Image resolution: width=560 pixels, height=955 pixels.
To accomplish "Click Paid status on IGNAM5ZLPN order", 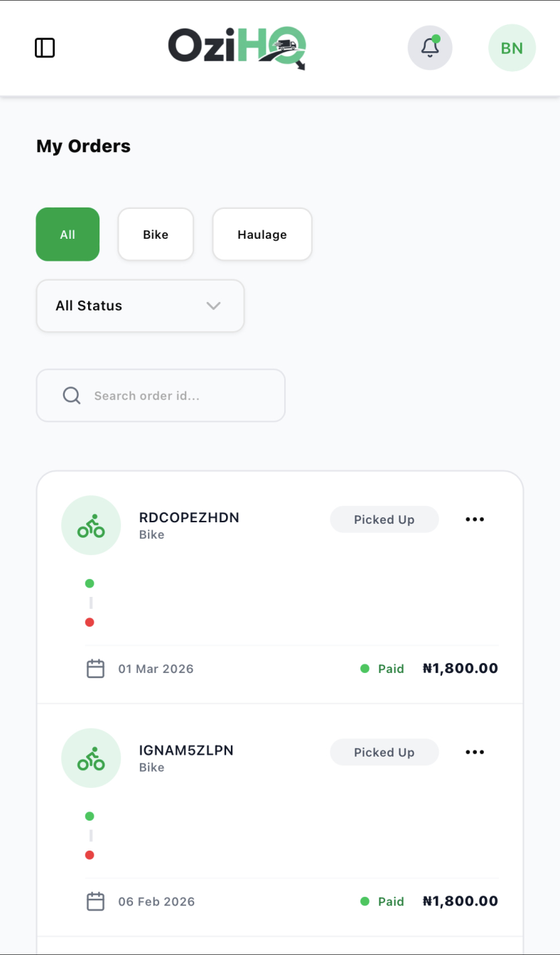I will (x=382, y=902).
